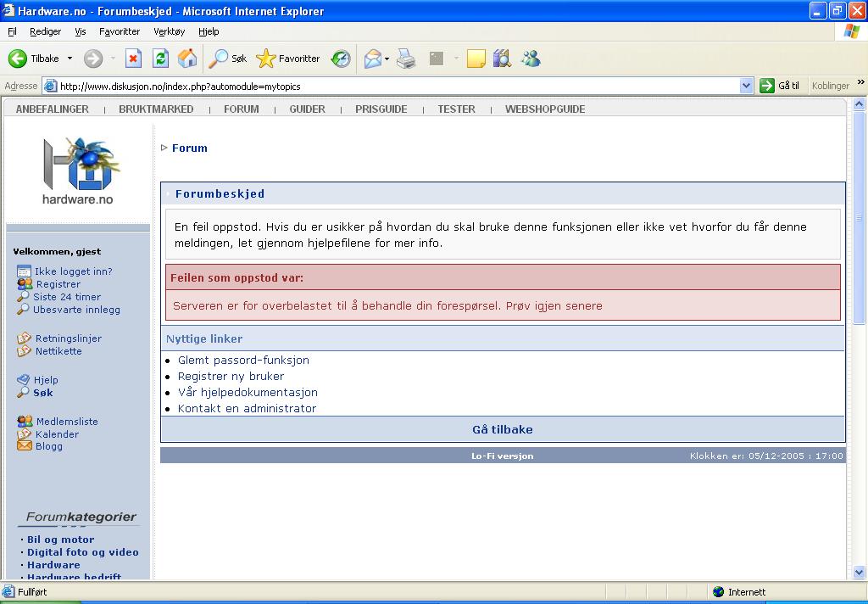
Task: Open the Vis menu
Action: [81, 31]
